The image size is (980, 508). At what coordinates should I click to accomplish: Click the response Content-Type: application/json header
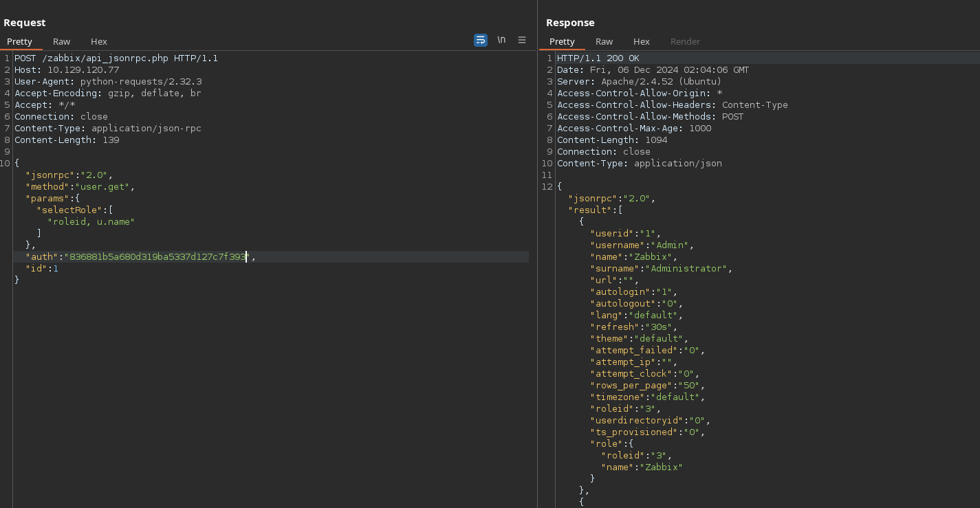pyautogui.click(x=640, y=163)
